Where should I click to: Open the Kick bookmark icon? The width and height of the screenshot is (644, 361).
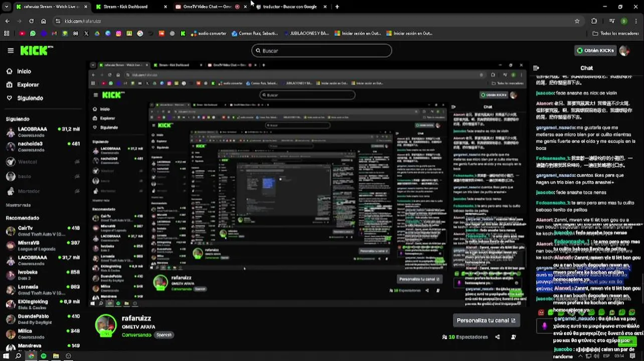(x=183, y=34)
